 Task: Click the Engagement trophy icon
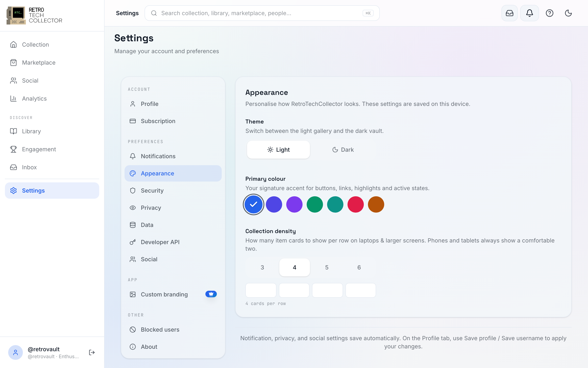point(14,149)
